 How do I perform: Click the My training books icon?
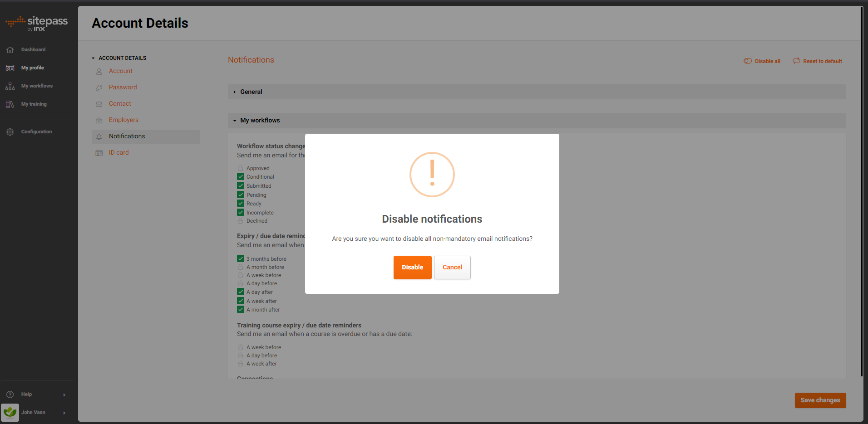[x=10, y=104]
